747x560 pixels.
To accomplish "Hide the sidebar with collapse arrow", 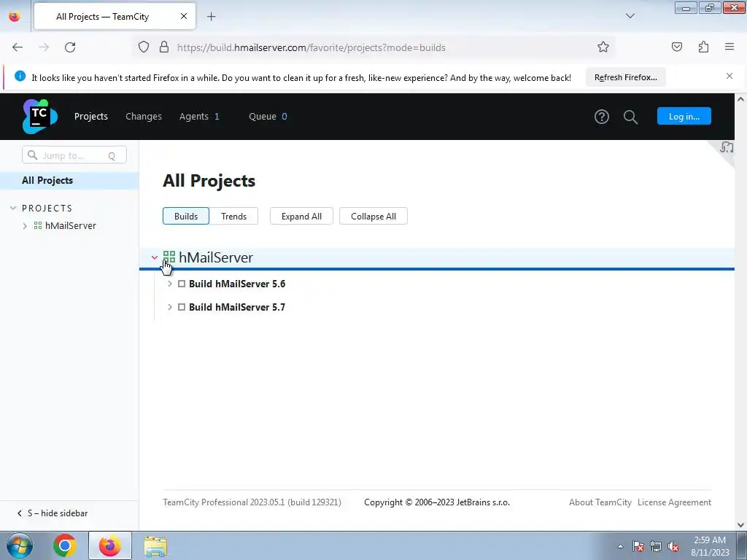I will tap(19, 513).
